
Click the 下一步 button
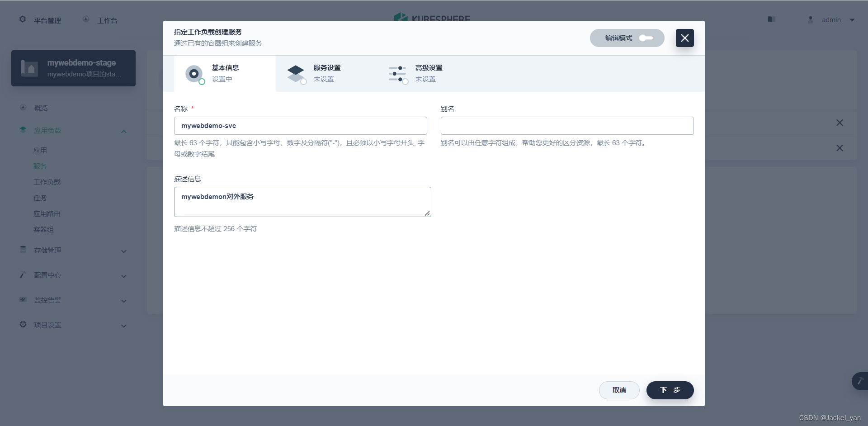coord(670,390)
